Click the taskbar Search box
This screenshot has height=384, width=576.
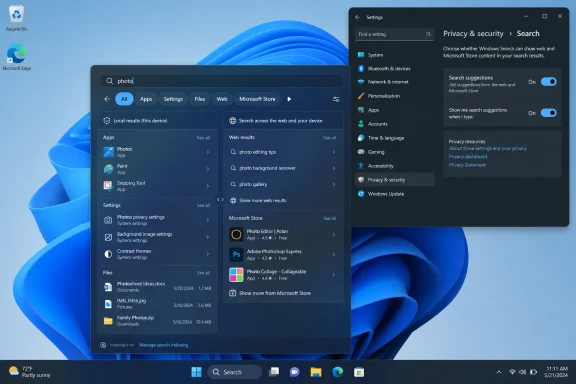pyautogui.click(x=235, y=372)
